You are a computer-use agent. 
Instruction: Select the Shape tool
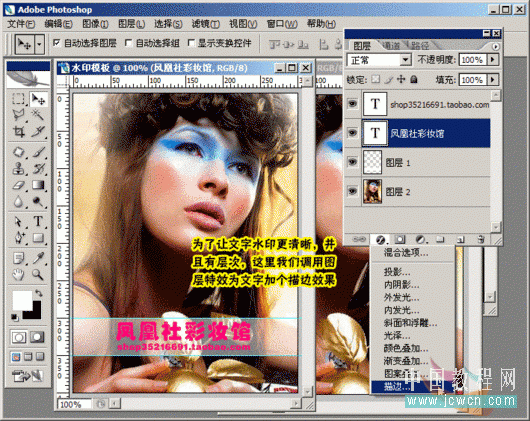(x=38, y=238)
